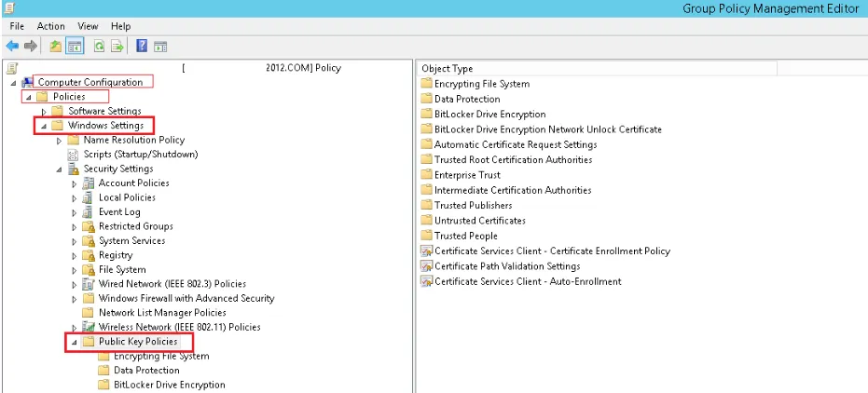Click the Up One Level folder icon

pyautogui.click(x=55, y=47)
